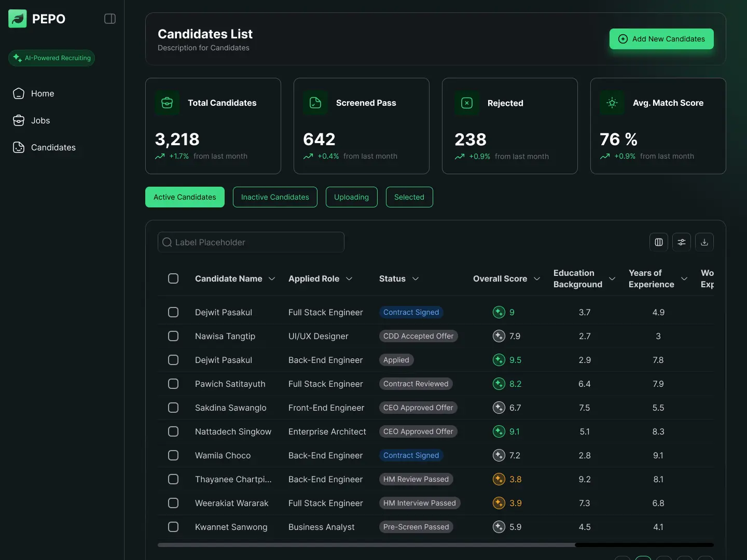Click the download export icon
Viewport: 747px width, 560px height.
(704, 242)
